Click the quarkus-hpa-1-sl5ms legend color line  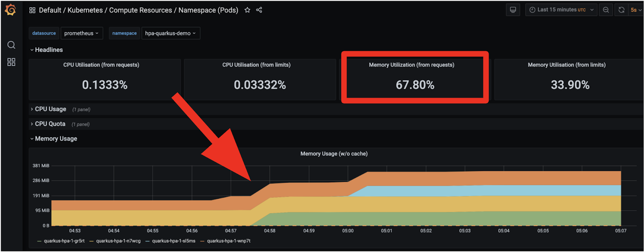coord(148,241)
